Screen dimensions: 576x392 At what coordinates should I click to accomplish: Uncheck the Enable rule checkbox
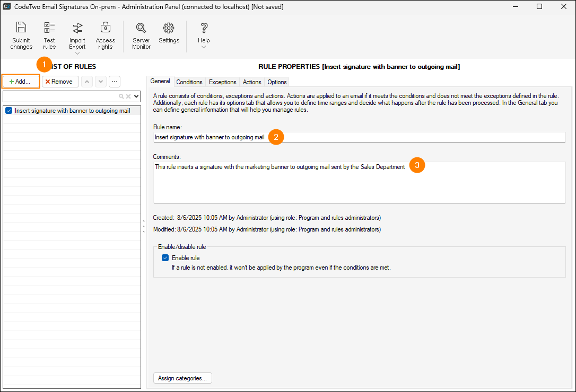[165, 258]
